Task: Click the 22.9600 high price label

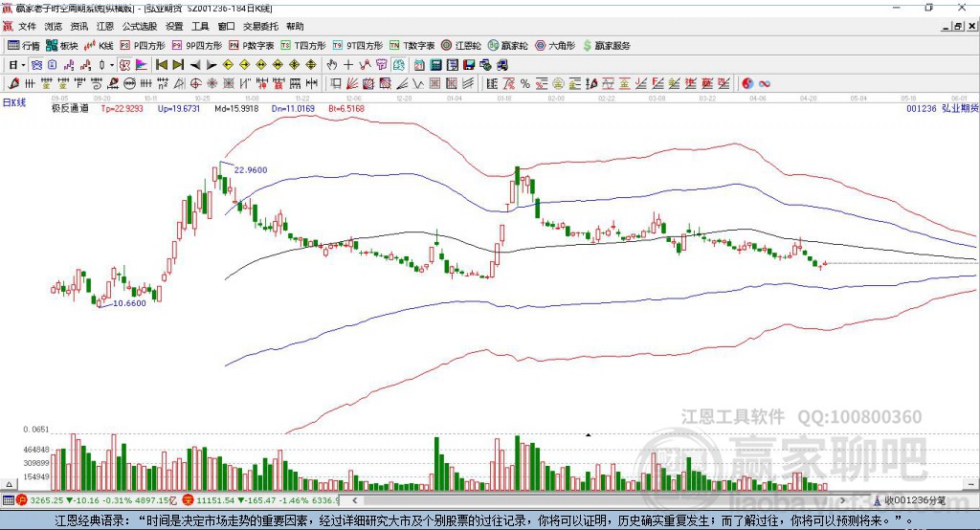Action: click(x=251, y=170)
